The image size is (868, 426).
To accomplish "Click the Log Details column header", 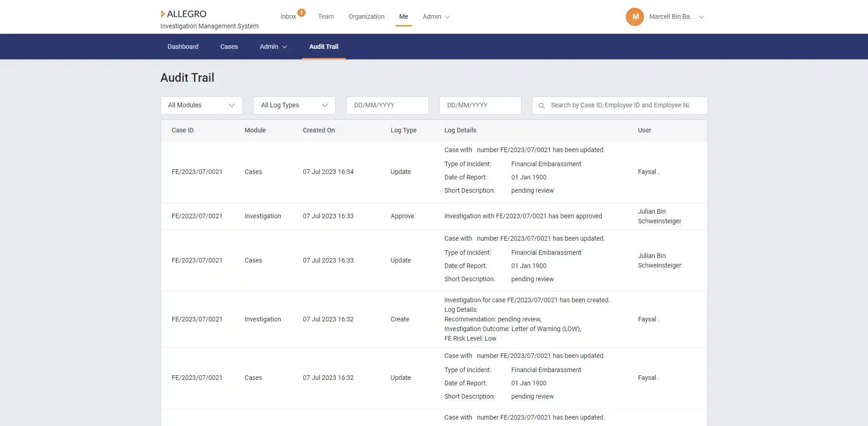I will click(x=460, y=130).
